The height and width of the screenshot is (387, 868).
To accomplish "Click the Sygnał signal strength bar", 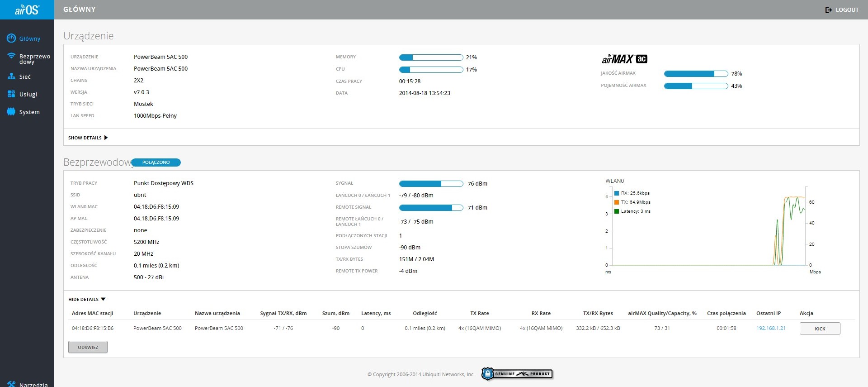I will 431,184.
